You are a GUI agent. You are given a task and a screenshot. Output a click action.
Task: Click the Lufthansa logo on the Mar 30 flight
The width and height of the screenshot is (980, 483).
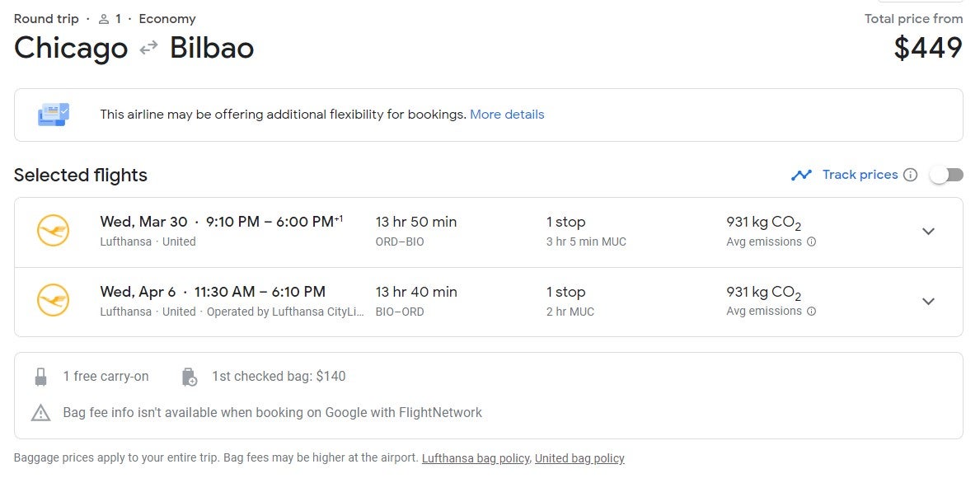[53, 231]
